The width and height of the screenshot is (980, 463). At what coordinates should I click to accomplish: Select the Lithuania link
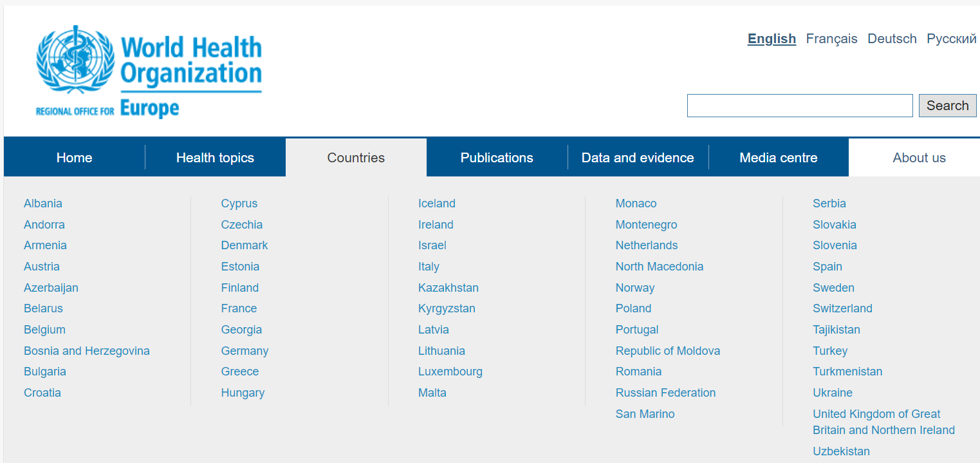point(441,351)
